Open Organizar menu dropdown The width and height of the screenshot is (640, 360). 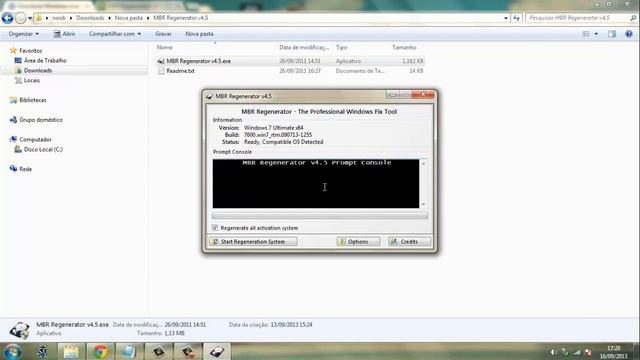pos(24,34)
